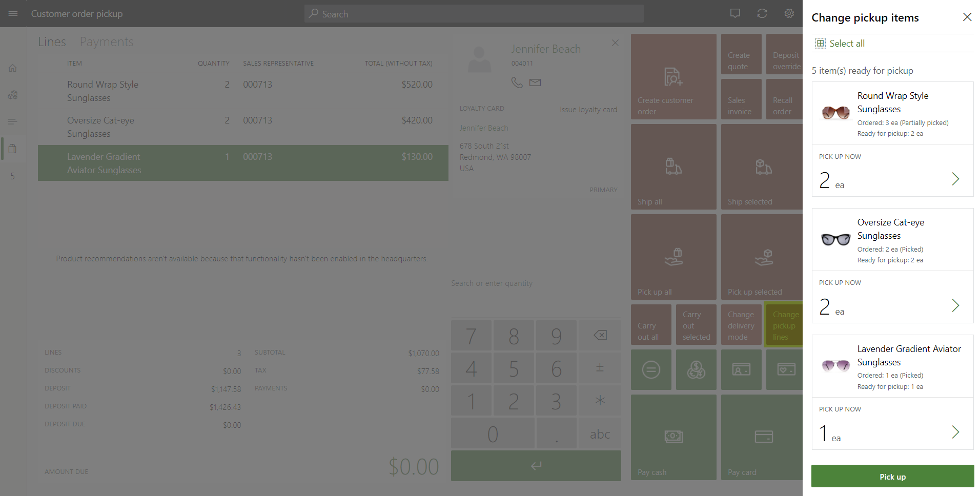The image size is (980, 496).
Task: Select the gift card payment icon
Action: (x=786, y=369)
